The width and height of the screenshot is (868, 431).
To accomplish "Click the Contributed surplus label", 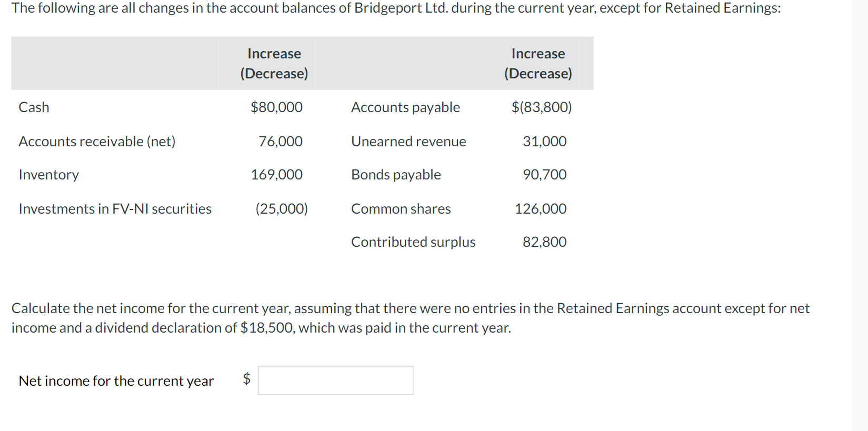I will 413,242.
